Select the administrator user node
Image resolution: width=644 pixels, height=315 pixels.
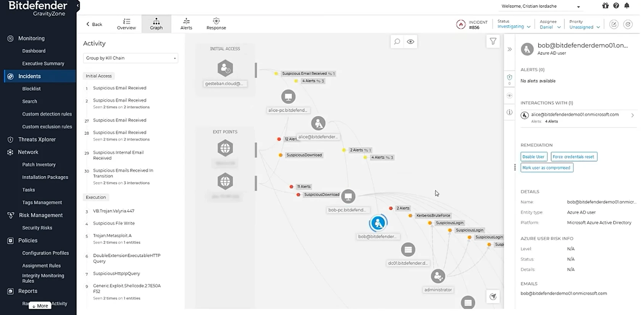click(438, 276)
